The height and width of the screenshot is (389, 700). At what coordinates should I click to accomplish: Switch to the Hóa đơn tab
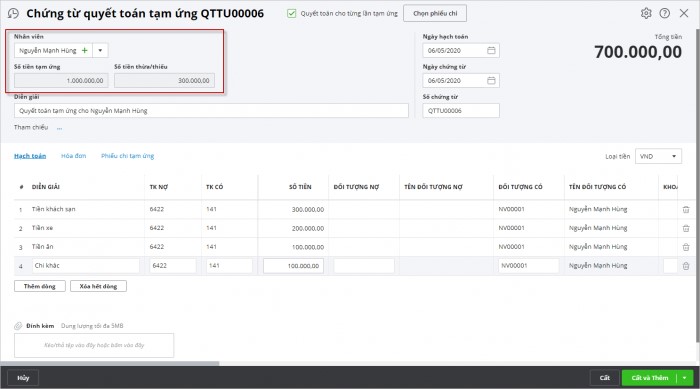pyautogui.click(x=74, y=156)
